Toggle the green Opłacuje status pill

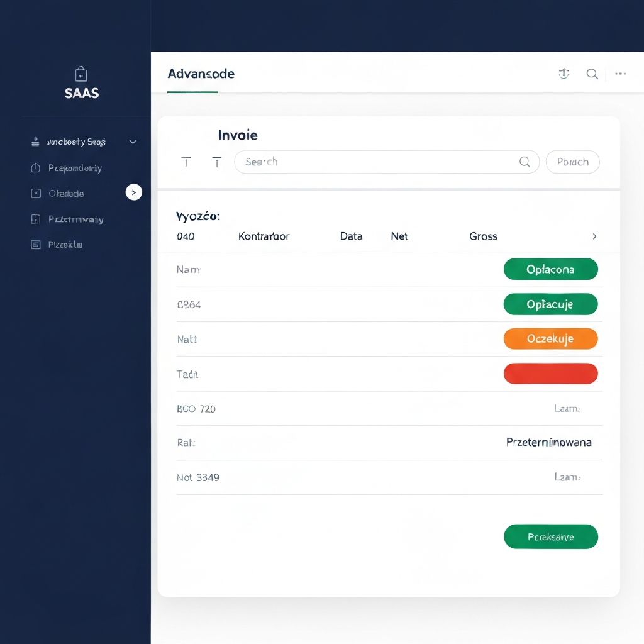551,304
